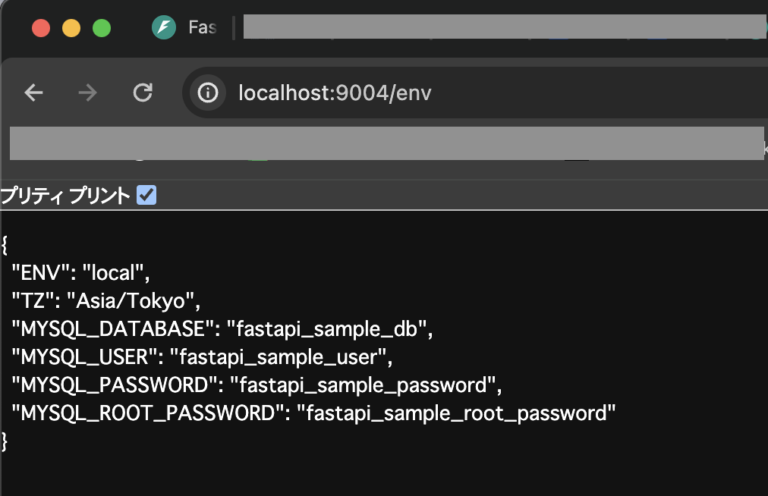
Task: Click the "MYSQL_DATABASE" key
Action: click(x=113, y=328)
